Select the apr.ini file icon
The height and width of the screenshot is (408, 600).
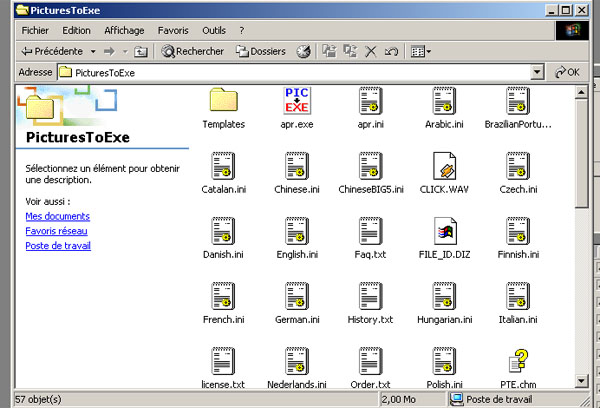[x=370, y=101]
